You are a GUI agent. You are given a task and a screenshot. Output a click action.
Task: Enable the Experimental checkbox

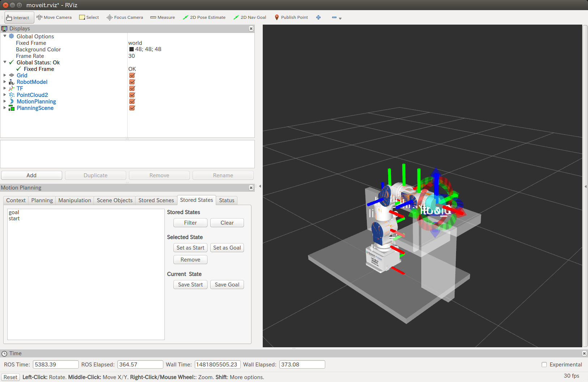point(544,365)
